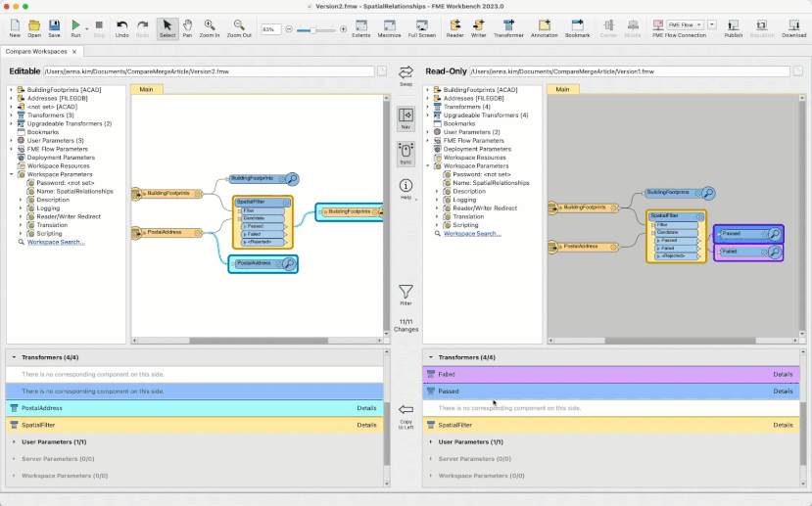Activate the Pan hand tool
This screenshot has height=506, width=812.
click(187, 28)
